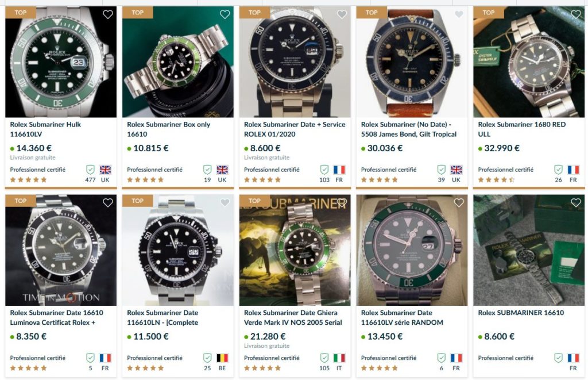Screen dimensions: 588x380
Task: Click certified shield on 5508 James Bond card
Action: coord(442,170)
